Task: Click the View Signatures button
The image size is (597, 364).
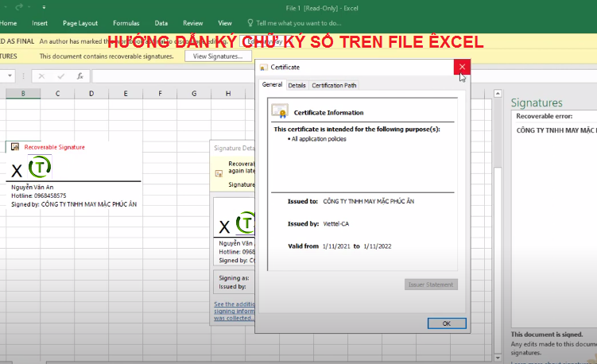Action: pyautogui.click(x=218, y=56)
